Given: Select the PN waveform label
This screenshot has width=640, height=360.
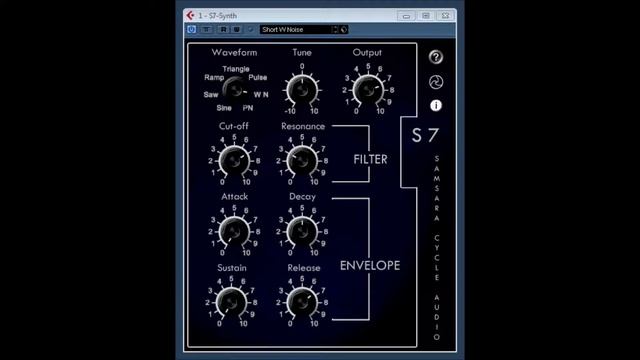Looking at the screenshot, I should coord(248,108).
